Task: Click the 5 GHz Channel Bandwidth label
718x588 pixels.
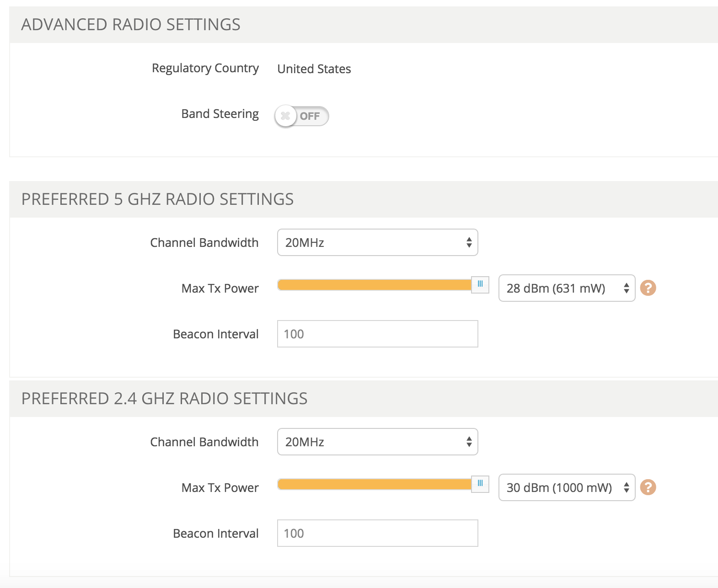Action: coord(204,243)
